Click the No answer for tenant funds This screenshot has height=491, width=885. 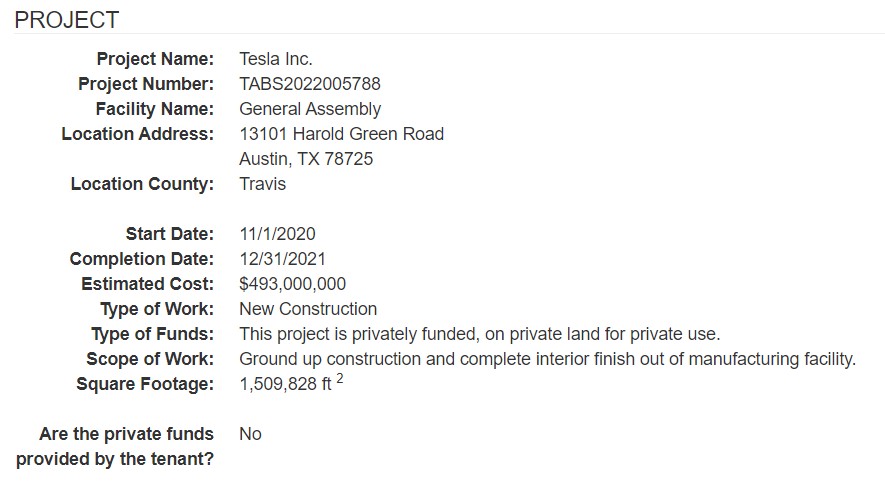coord(250,434)
